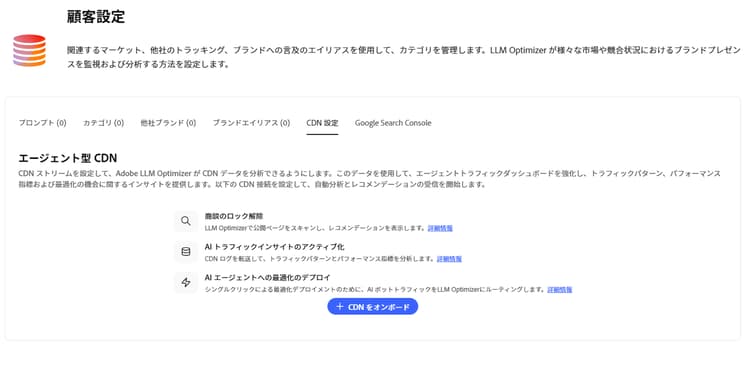Image resolution: width=750 pixels, height=382 pixels.
Task: Open the プロンプト (0) tab
Action: point(43,123)
